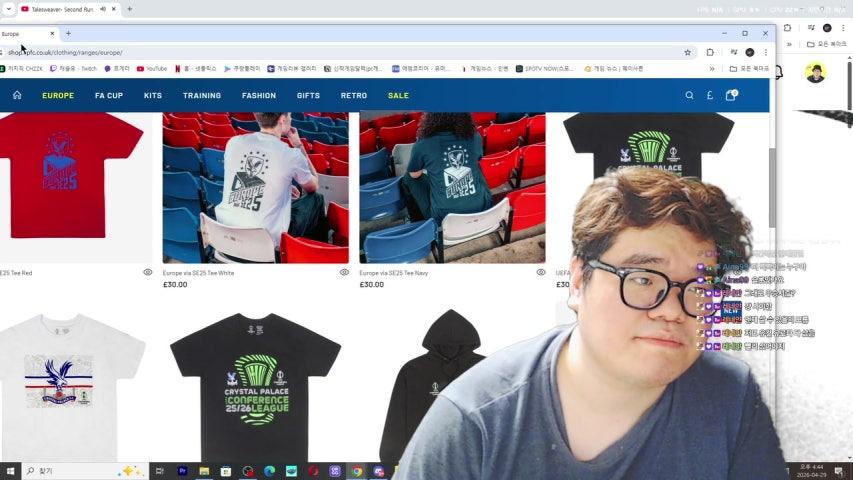This screenshot has height=480, width=853.
Task: Open Task View on the taskbar
Action: point(160,471)
